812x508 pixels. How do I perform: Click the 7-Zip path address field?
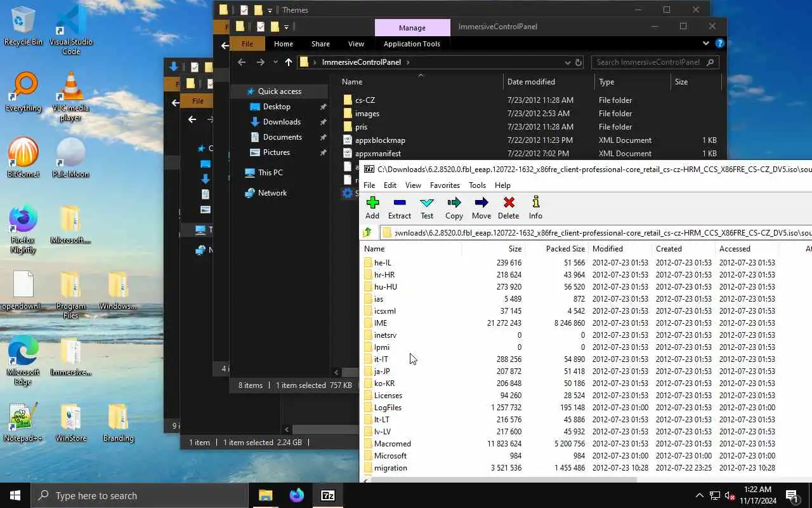coord(595,233)
